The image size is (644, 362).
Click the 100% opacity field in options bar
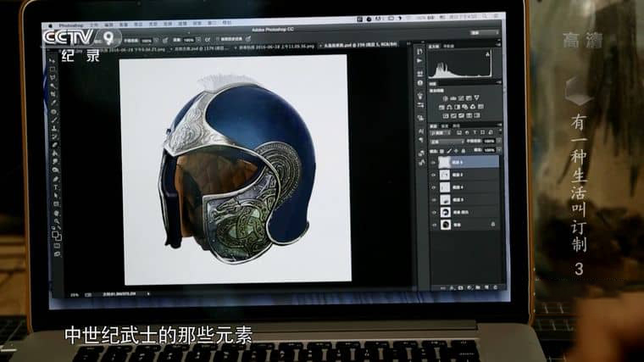click(x=145, y=38)
